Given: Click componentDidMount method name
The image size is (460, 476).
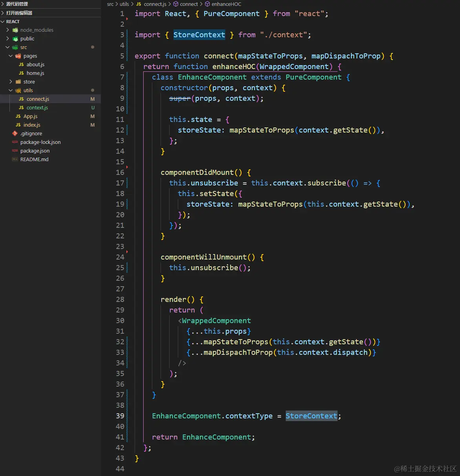Looking at the screenshot, I should [197, 172].
